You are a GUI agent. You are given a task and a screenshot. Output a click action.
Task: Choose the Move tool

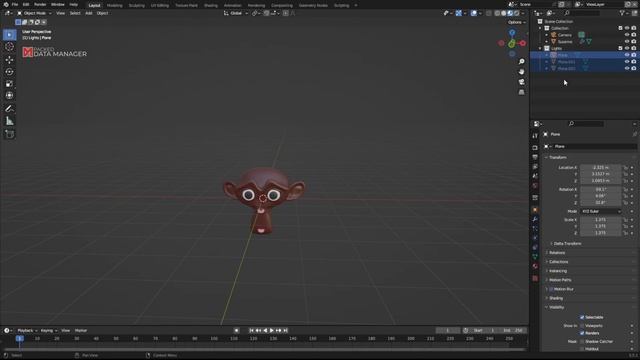click(9, 60)
